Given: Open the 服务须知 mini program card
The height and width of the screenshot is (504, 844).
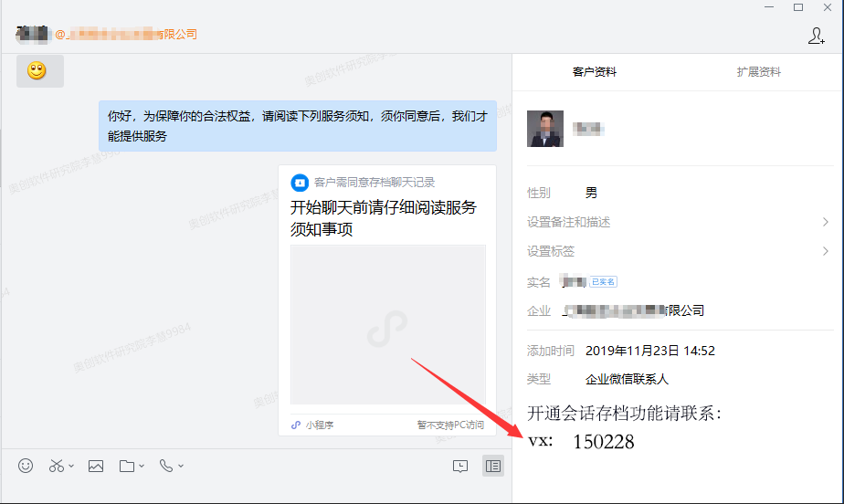Looking at the screenshot, I should (x=387, y=300).
